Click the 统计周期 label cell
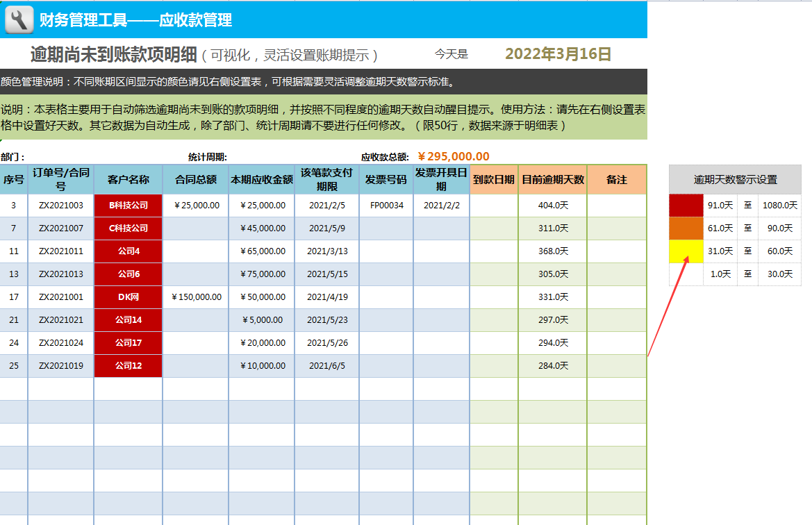812x525 pixels. point(207,157)
